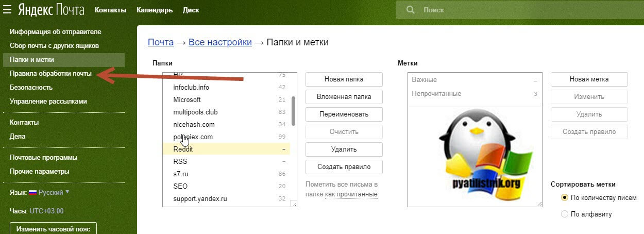
Task: Open the language dropdown arrow near Русский
Action: point(67,192)
